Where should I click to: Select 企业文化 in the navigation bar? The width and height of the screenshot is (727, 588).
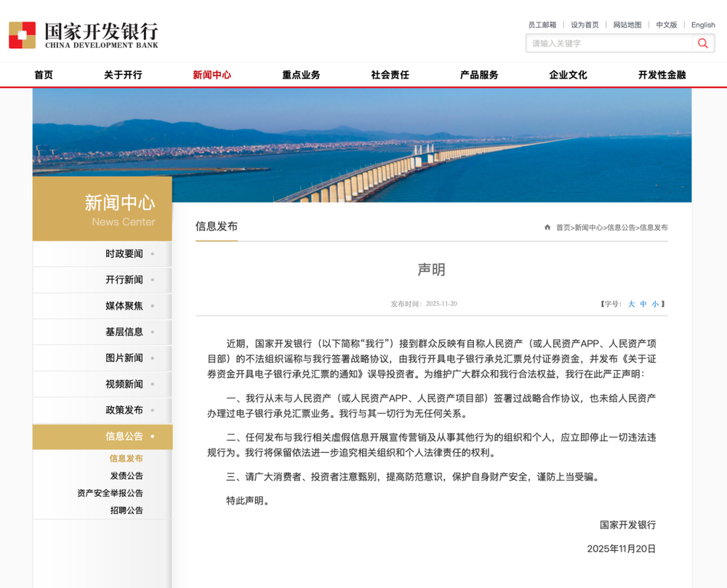(x=568, y=74)
